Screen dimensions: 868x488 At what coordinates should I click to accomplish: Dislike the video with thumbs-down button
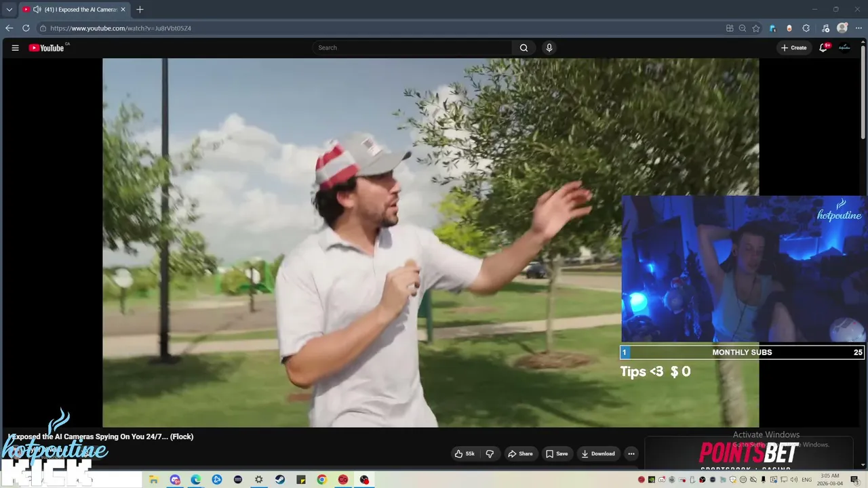490,454
